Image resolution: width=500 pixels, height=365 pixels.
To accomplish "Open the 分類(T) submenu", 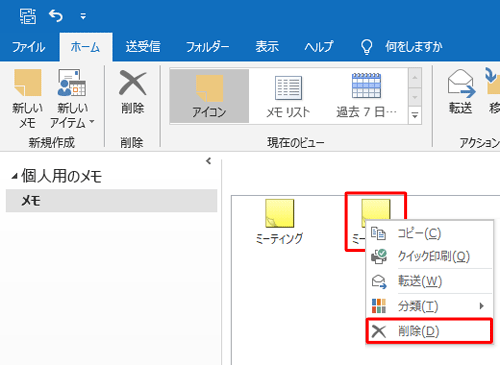I will 429,306.
